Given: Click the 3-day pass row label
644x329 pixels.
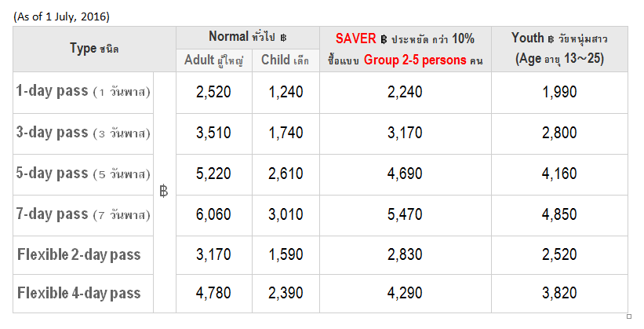Looking at the screenshot, I should click(83, 133).
